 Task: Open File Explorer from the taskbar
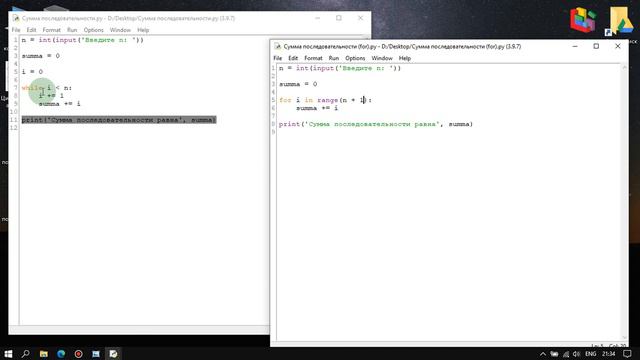(44, 353)
